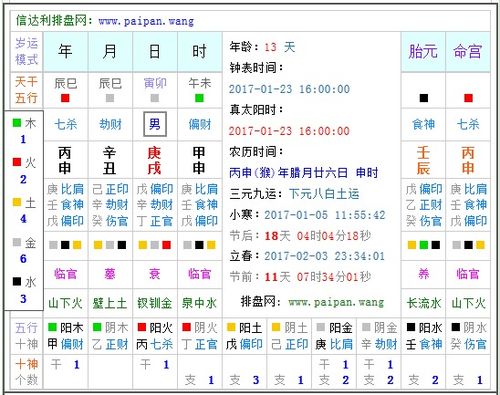Click the grey 金 swatch in the legend
This screenshot has width=500, height=395.
(x=17, y=242)
